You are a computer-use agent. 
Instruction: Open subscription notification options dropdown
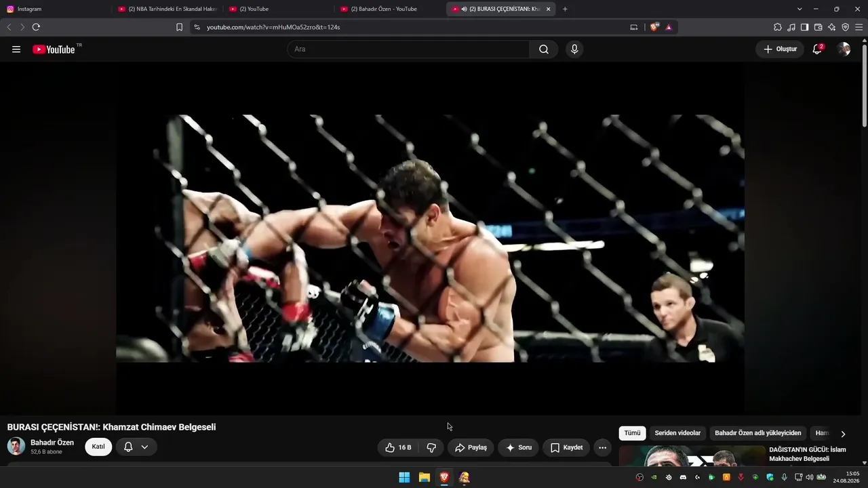136,447
